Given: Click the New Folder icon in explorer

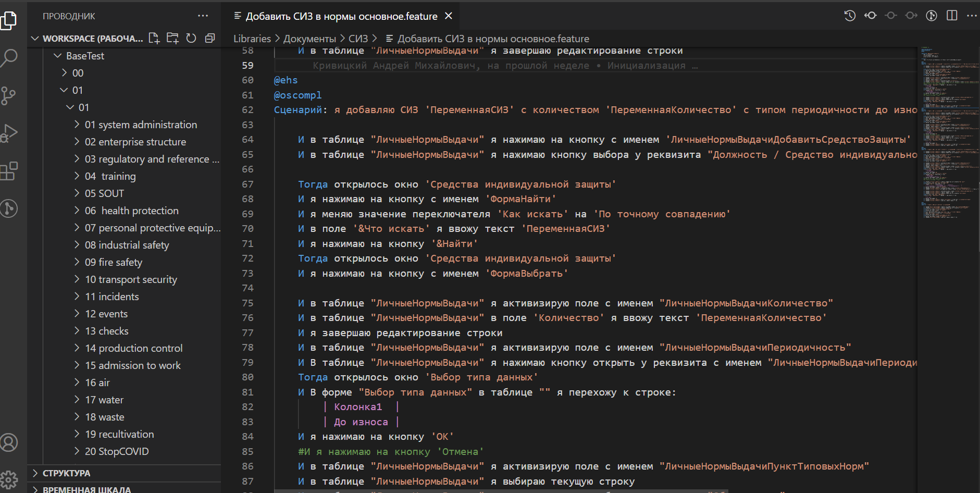Looking at the screenshot, I should click(x=172, y=38).
